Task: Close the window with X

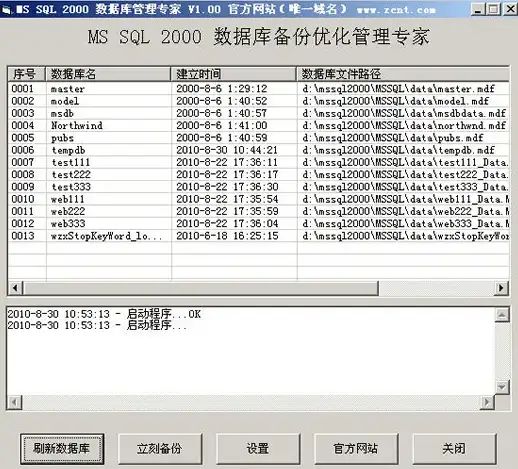Action: 510,9
